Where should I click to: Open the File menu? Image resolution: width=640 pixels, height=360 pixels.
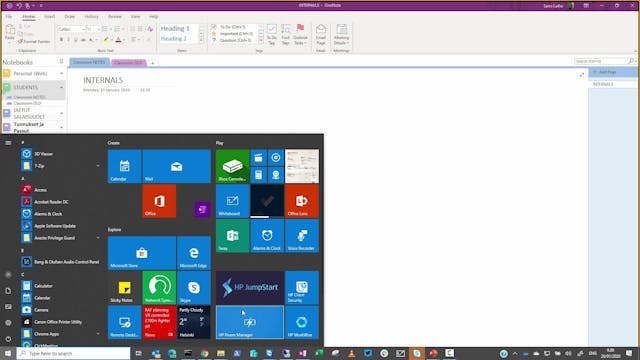[x=9, y=17]
